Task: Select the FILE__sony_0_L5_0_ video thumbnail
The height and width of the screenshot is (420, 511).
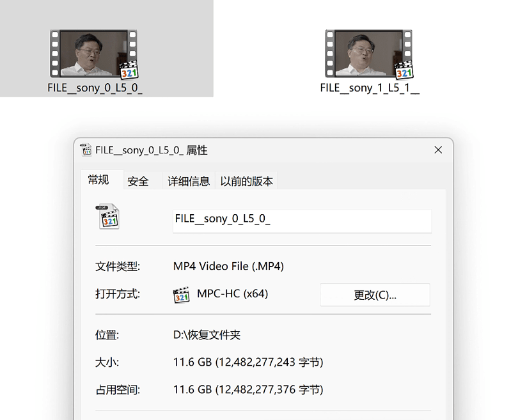Action: pyautogui.click(x=94, y=54)
